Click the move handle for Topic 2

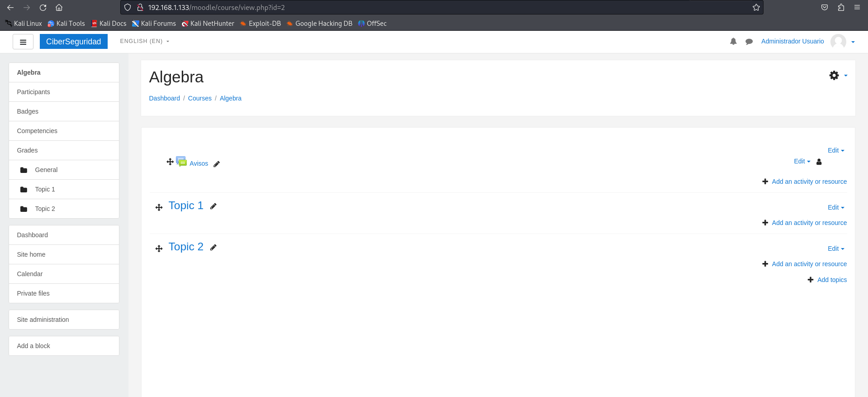point(159,249)
